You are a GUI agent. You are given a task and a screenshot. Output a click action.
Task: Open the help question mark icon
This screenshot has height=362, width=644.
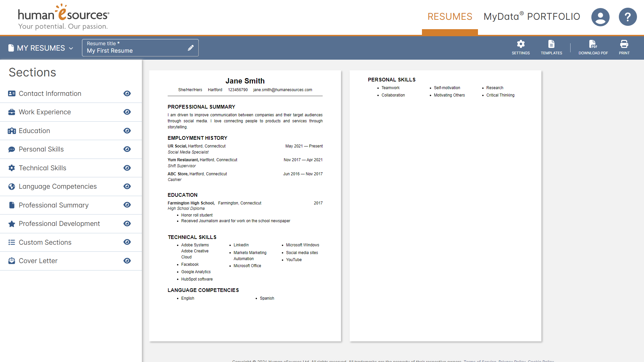point(628,17)
